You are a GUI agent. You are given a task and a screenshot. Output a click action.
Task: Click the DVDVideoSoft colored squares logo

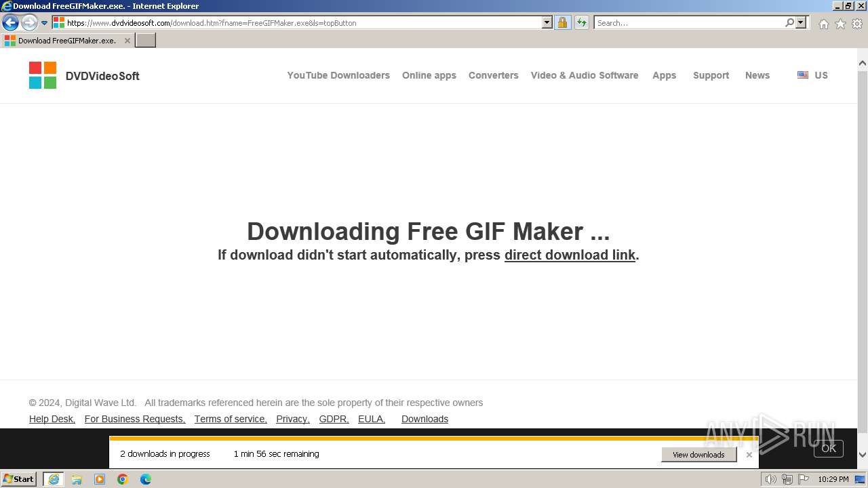click(x=43, y=75)
